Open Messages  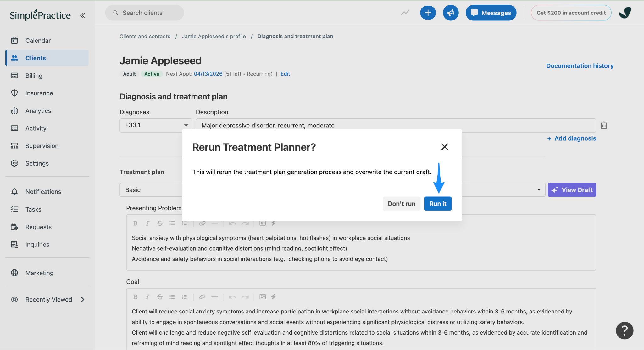(x=491, y=13)
